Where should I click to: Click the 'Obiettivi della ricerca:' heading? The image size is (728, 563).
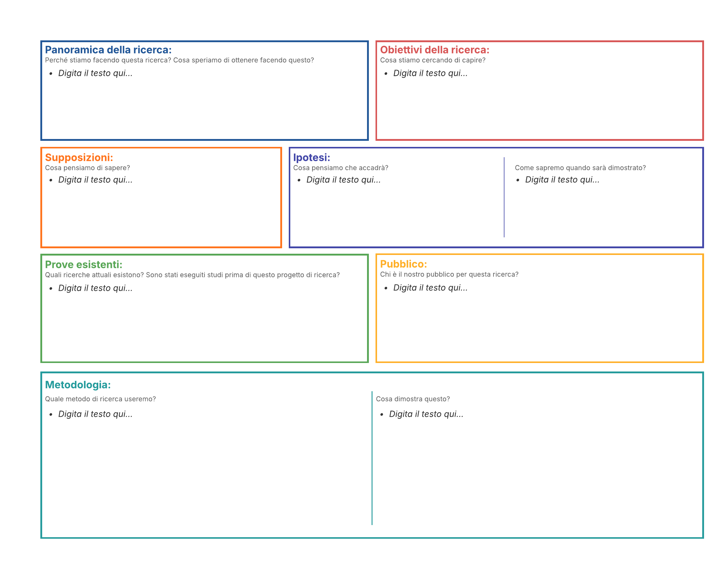pyautogui.click(x=434, y=50)
